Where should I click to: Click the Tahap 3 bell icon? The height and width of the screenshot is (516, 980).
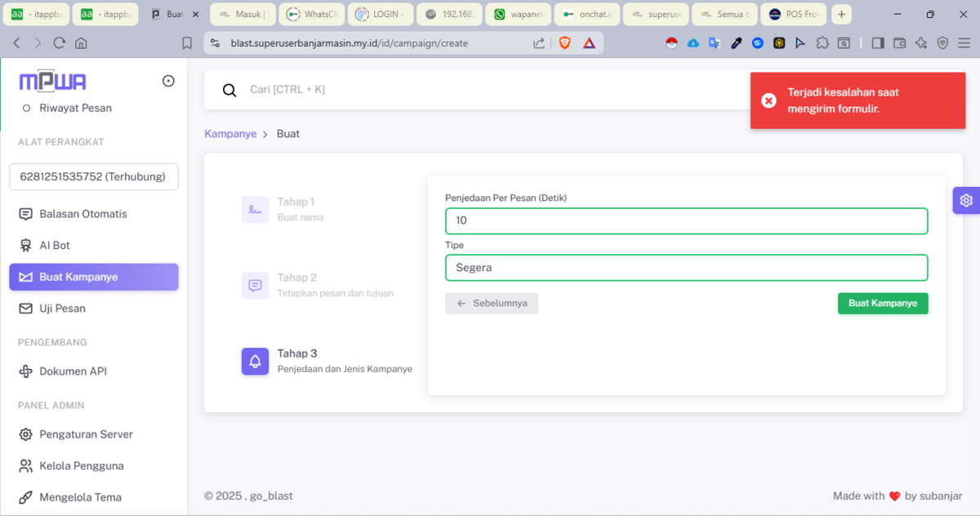(x=255, y=361)
